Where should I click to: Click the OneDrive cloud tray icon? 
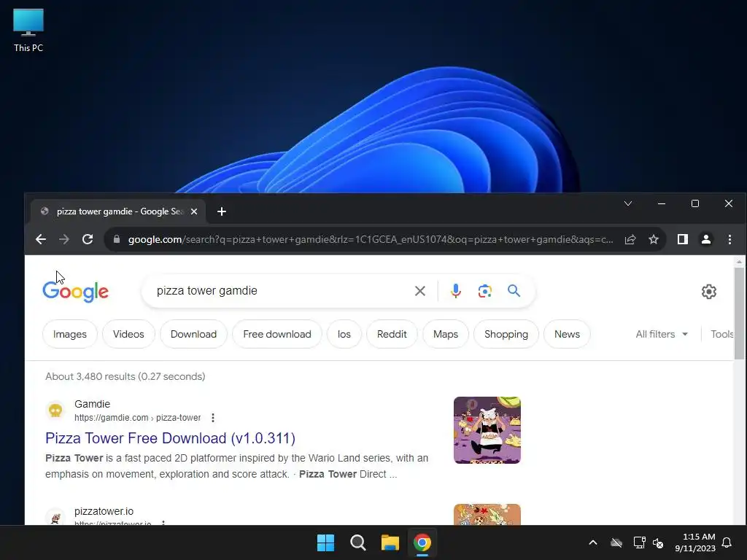(x=616, y=542)
